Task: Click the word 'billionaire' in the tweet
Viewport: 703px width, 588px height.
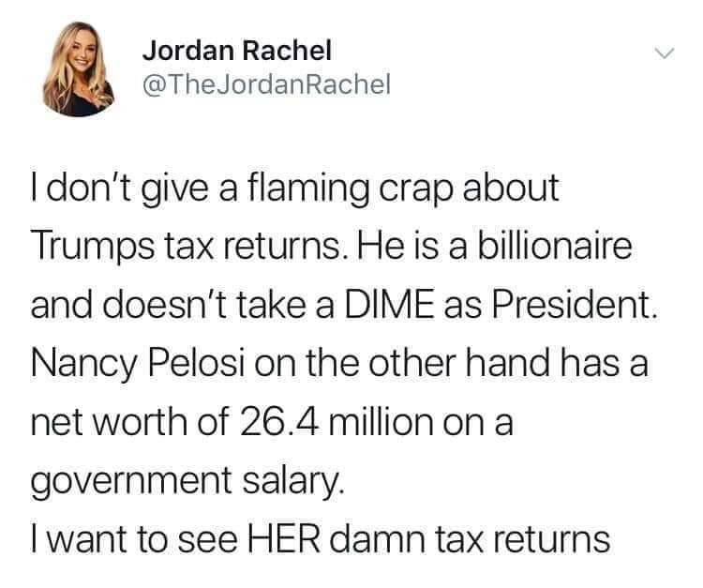Action: (555, 246)
